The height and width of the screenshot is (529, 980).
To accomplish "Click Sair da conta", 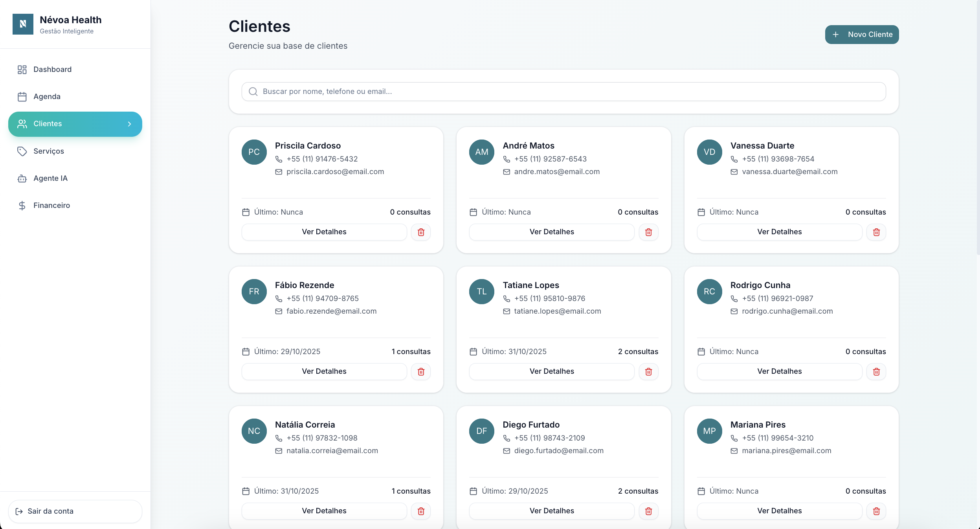I will (x=50, y=511).
